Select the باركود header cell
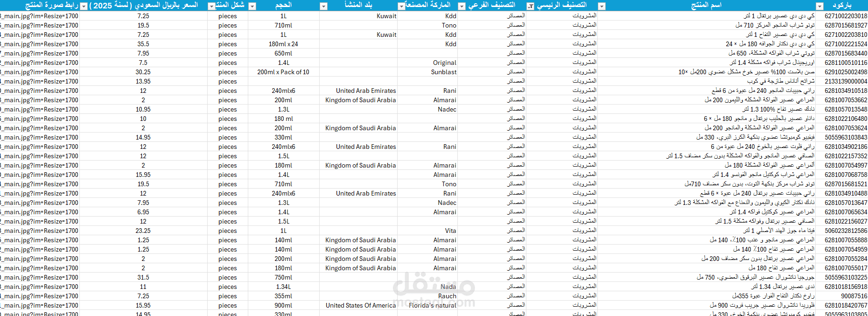 click(842, 5)
